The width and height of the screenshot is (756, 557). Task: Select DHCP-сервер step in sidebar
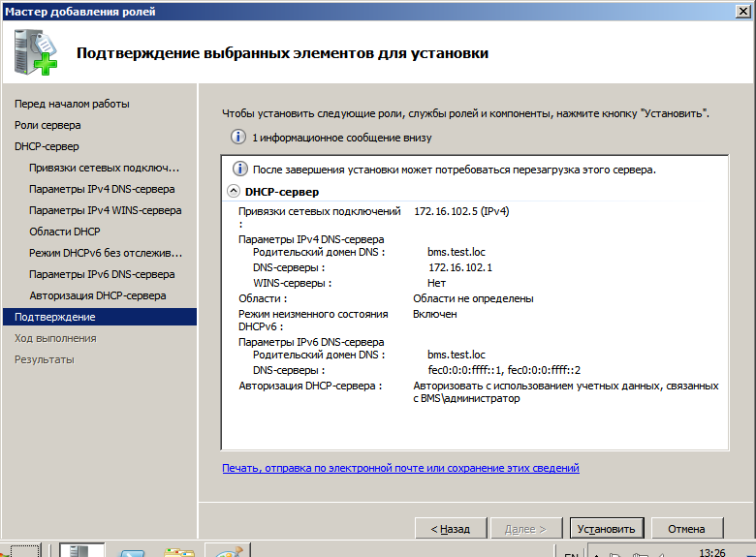[x=47, y=146]
